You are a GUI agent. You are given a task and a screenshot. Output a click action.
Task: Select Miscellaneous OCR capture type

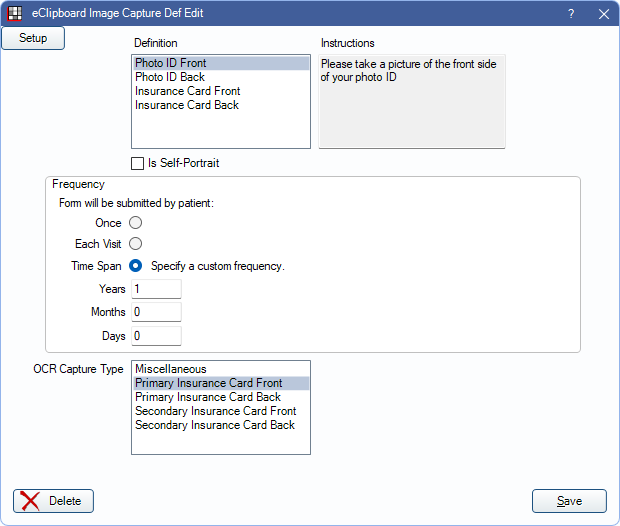coord(170,369)
